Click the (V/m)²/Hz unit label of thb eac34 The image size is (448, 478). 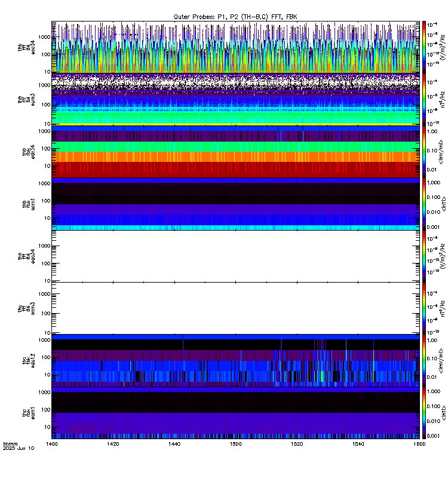tap(442, 47)
